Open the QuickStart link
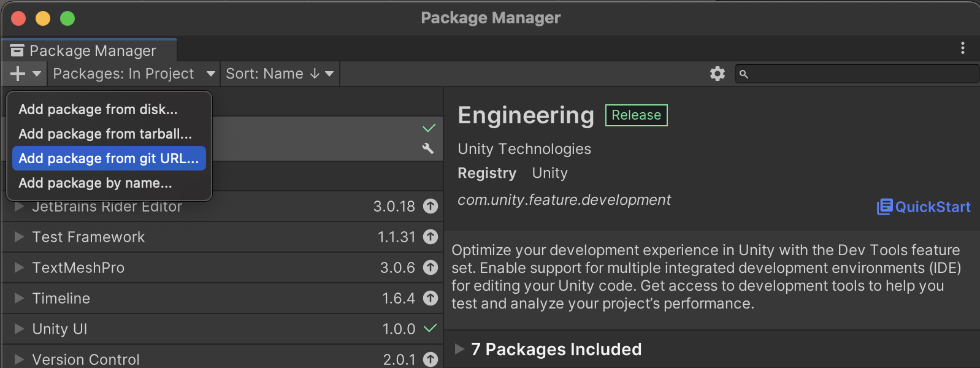 pos(924,207)
